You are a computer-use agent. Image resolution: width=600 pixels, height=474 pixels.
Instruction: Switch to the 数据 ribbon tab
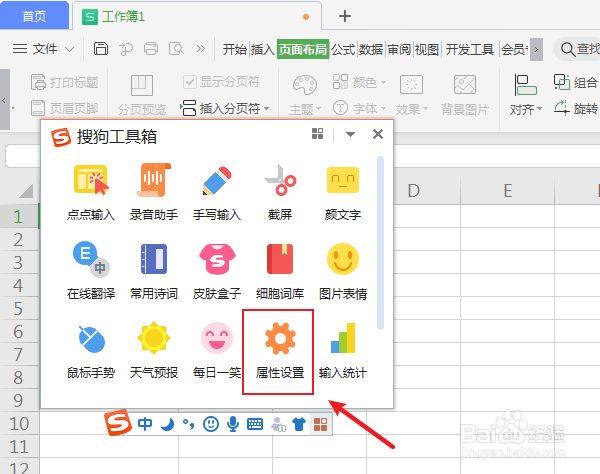coord(371,49)
